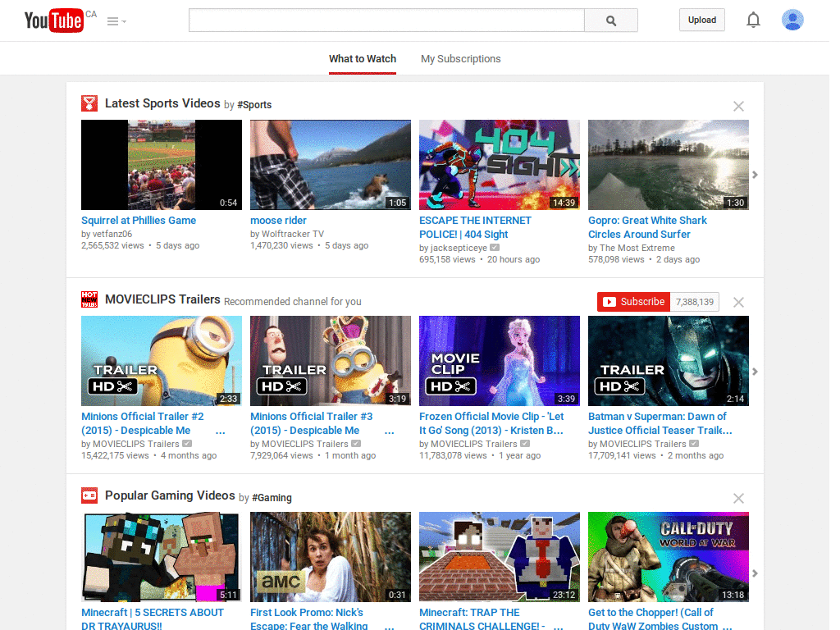Image resolution: width=840 pixels, height=630 pixels.
Task: Click the Squirrel at Phillies Game title
Action: [x=139, y=220]
